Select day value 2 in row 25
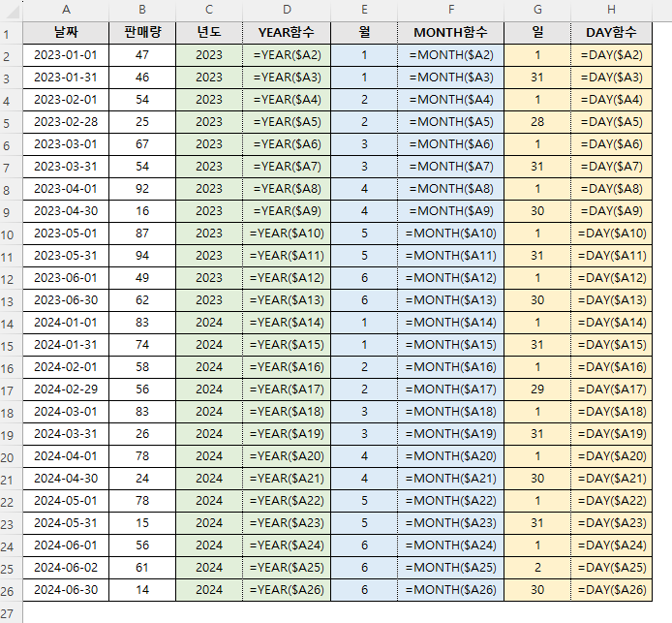Image resolution: width=672 pixels, height=623 pixels. pos(537,568)
